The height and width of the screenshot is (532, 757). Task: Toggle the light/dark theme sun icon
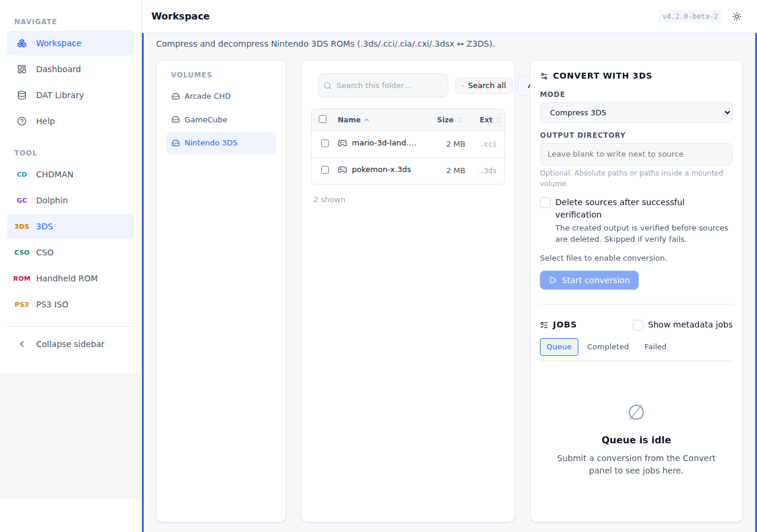737,17
